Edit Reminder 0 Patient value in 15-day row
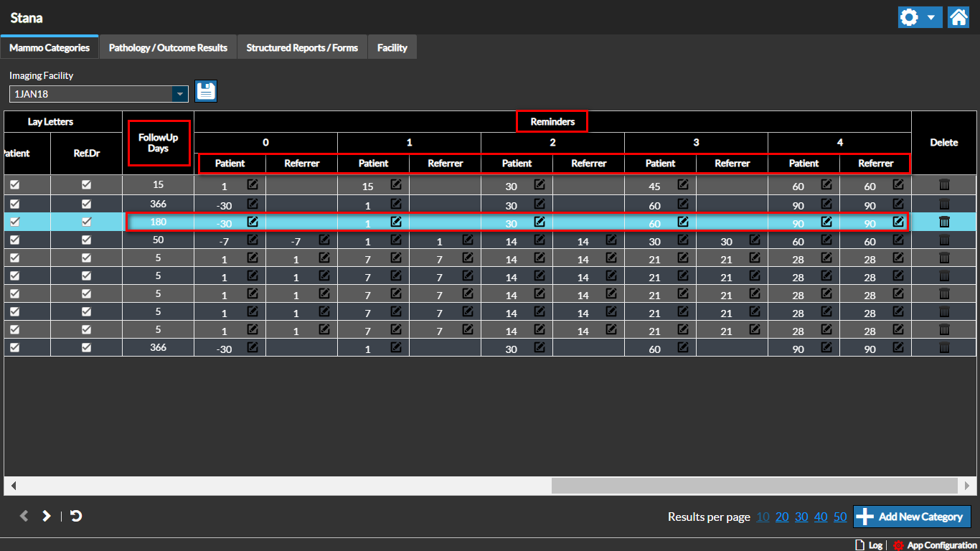Image resolution: width=980 pixels, height=551 pixels. point(253,185)
